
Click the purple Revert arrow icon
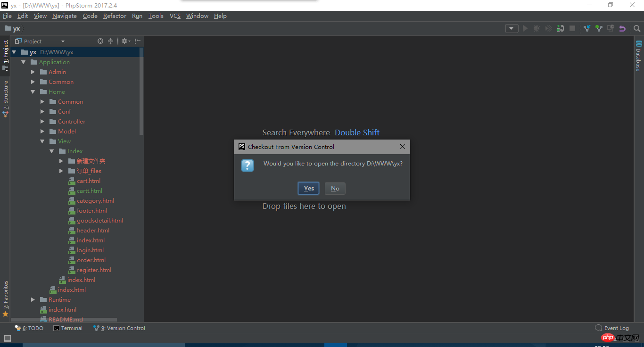[x=622, y=28]
